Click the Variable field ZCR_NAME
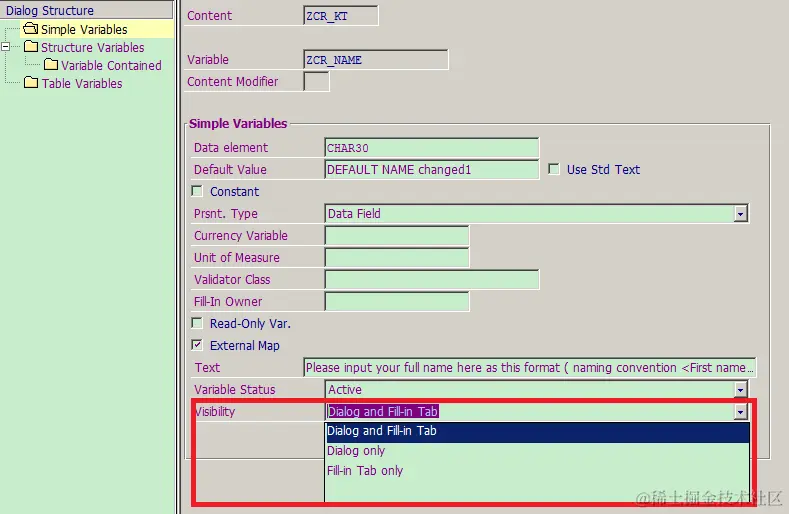789x514 pixels. pyautogui.click(x=375, y=59)
